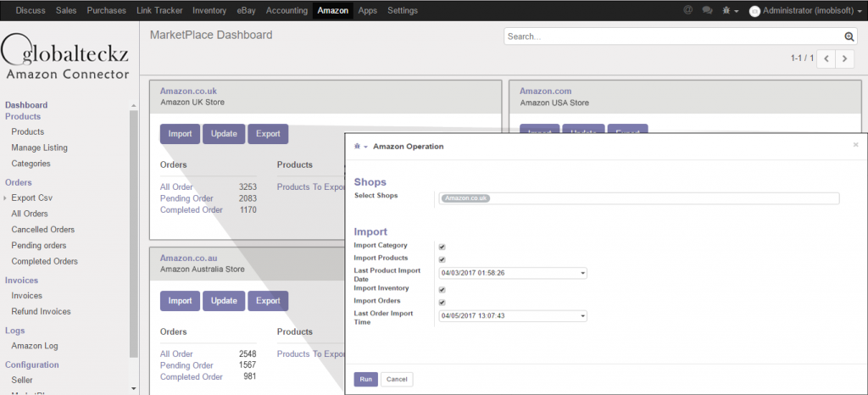Open the Last Product Import Date dropdown
This screenshot has height=395, width=868.
[x=582, y=273]
